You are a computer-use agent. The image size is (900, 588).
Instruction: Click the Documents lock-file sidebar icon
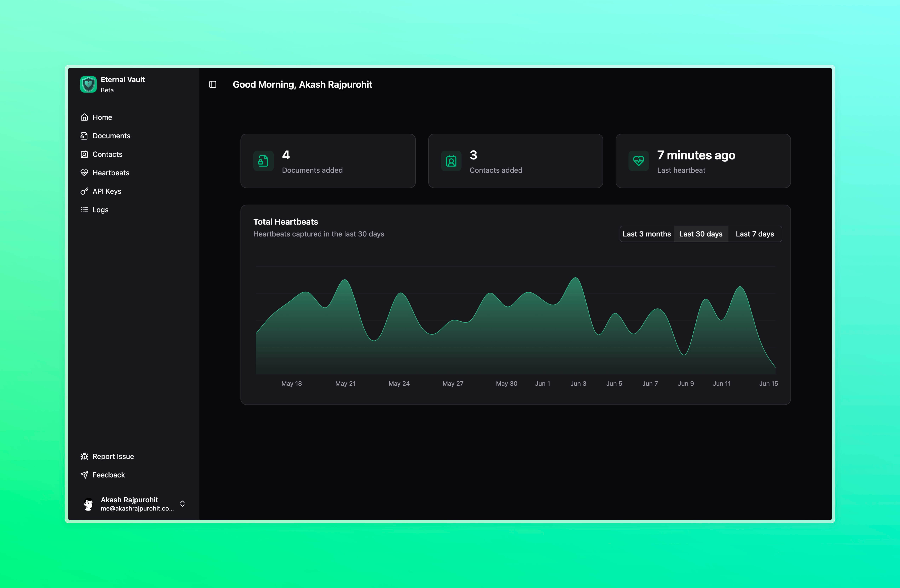[x=84, y=136]
